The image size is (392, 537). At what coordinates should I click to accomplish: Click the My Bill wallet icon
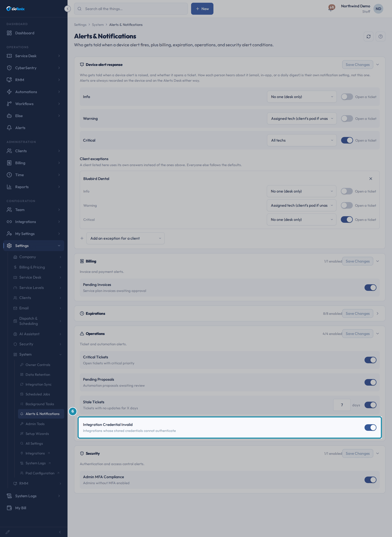9,508
